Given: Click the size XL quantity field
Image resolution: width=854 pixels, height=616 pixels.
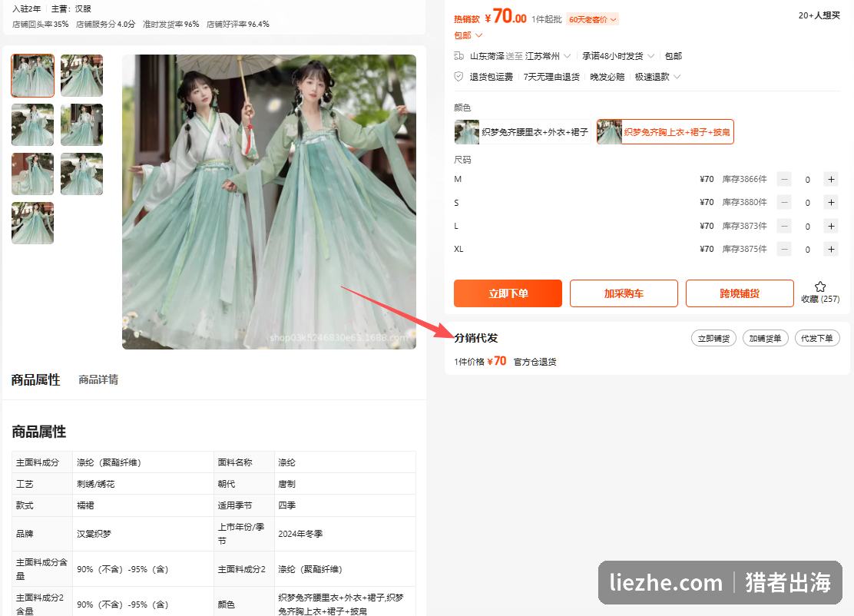Looking at the screenshot, I should tap(808, 250).
